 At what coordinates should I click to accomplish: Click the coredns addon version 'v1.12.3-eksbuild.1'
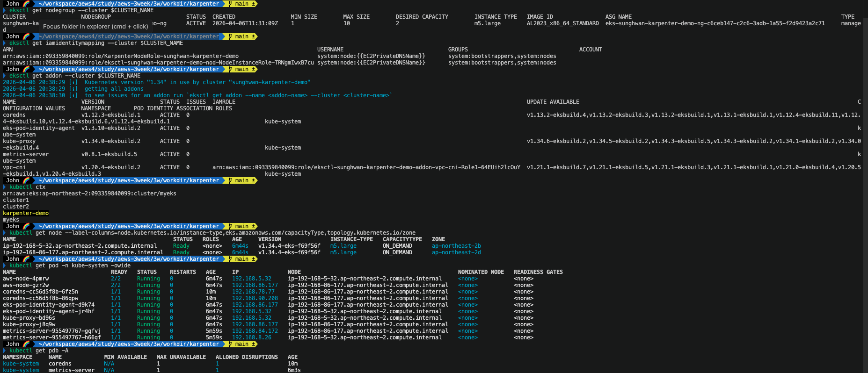[x=111, y=115]
